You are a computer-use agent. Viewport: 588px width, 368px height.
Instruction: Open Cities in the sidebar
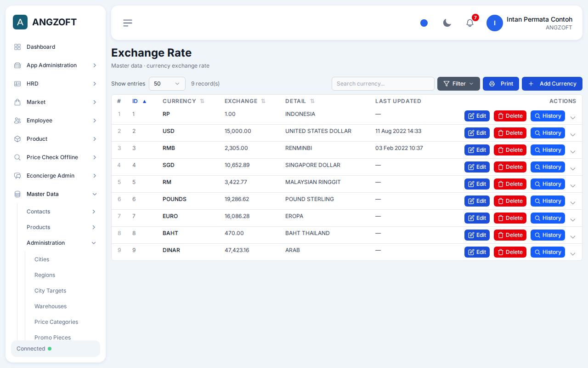pos(42,259)
